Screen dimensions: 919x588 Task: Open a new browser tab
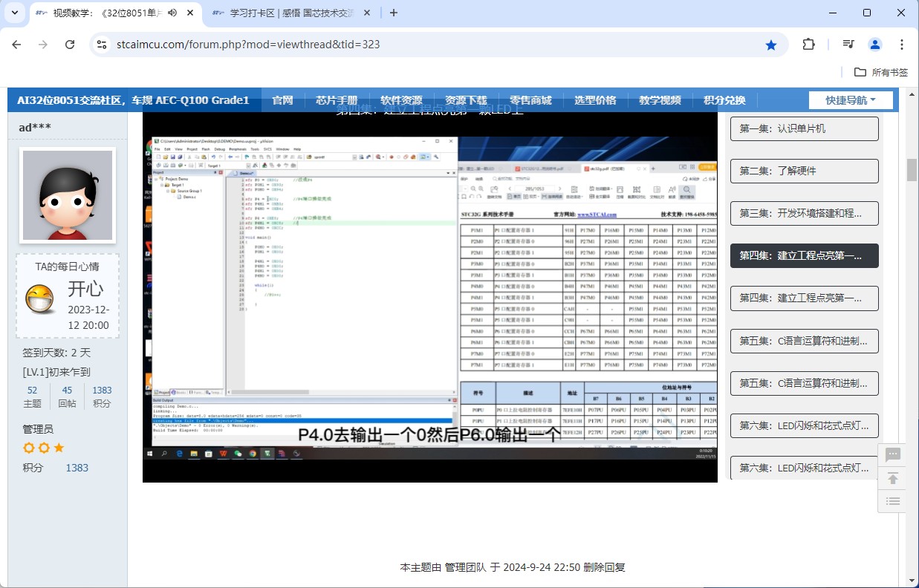[x=394, y=13]
